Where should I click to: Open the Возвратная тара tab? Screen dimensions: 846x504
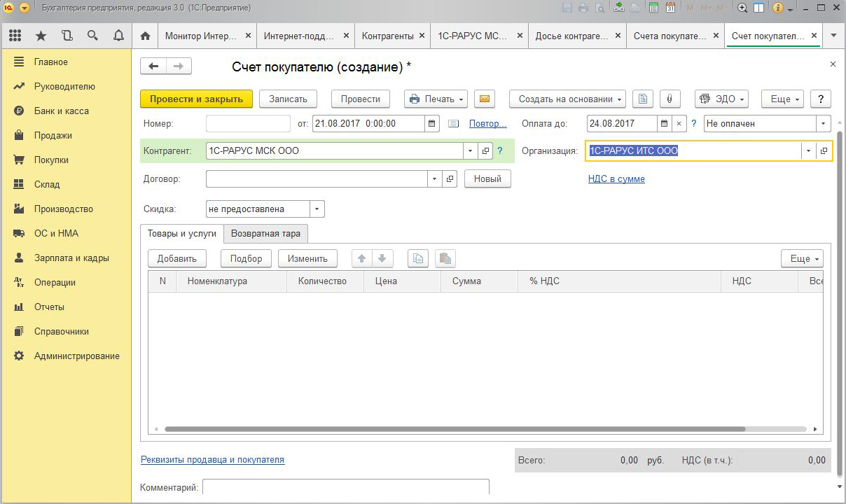266,234
